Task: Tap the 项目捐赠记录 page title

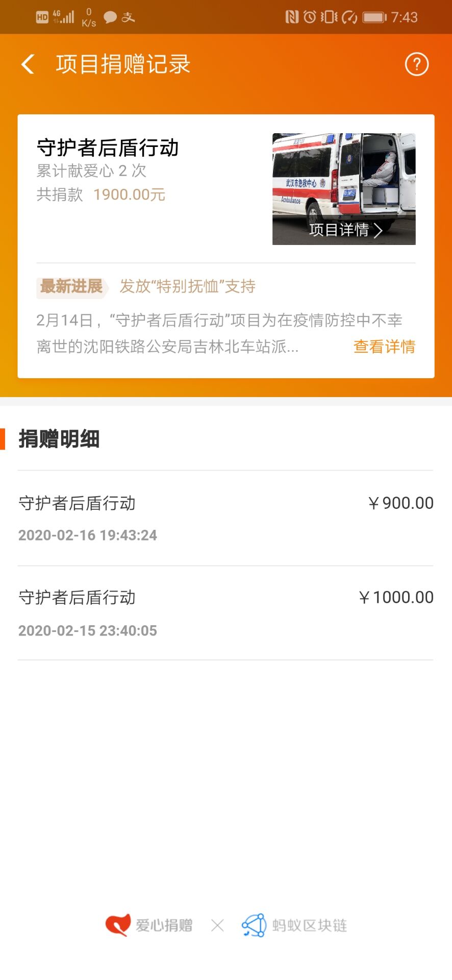Action: click(123, 64)
